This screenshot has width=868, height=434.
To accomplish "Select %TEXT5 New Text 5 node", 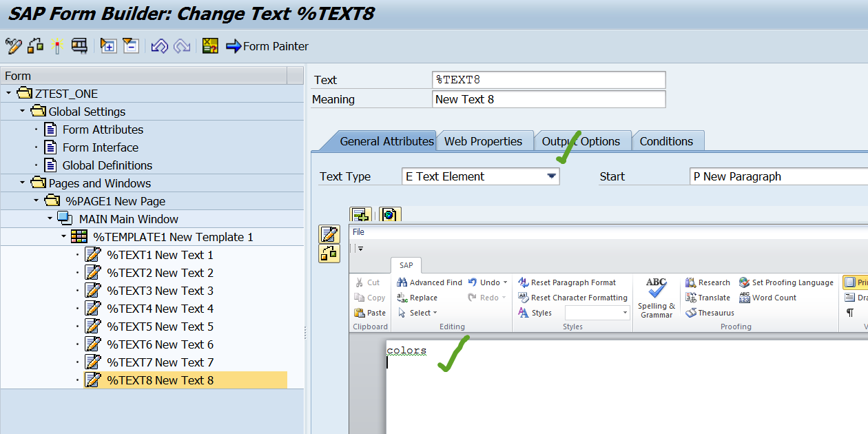I will click(160, 326).
